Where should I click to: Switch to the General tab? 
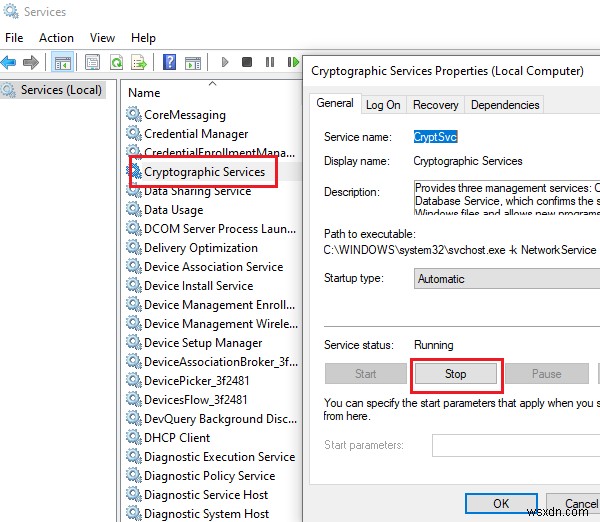pos(335,103)
